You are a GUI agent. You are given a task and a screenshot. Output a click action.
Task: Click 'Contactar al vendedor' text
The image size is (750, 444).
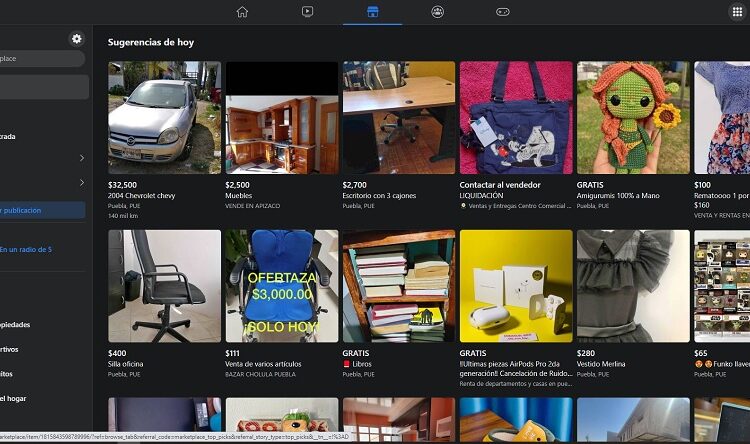(500, 185)
